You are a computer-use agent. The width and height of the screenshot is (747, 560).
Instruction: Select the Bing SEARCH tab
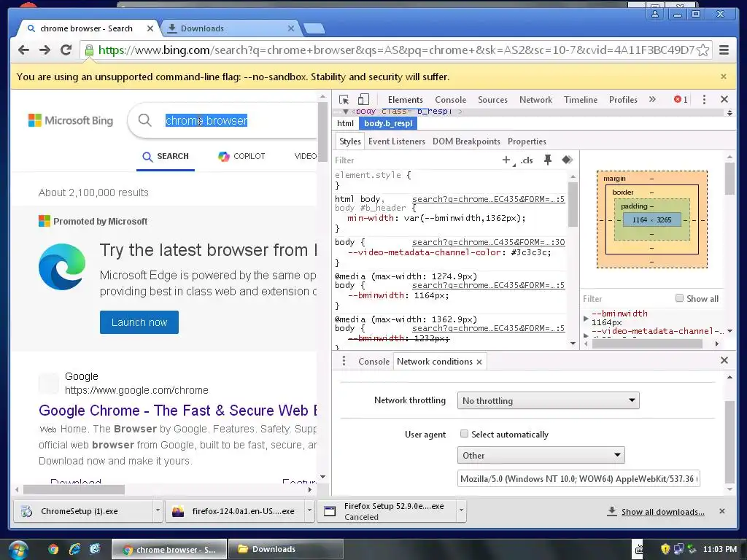coord(166,156)
